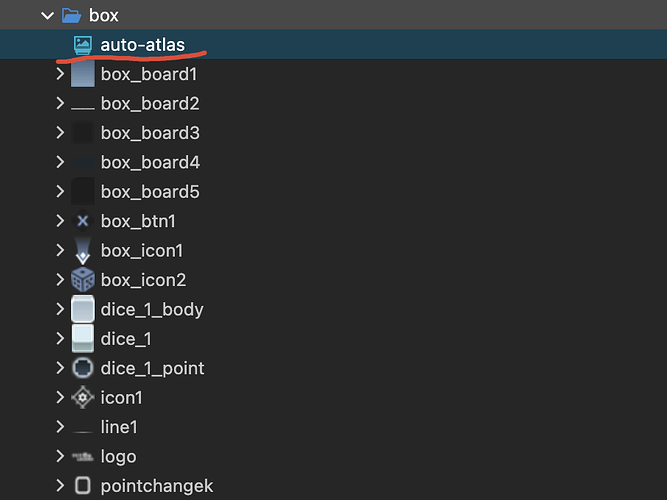
Task: Click the blue box folder icon
Action: (70, 15)
